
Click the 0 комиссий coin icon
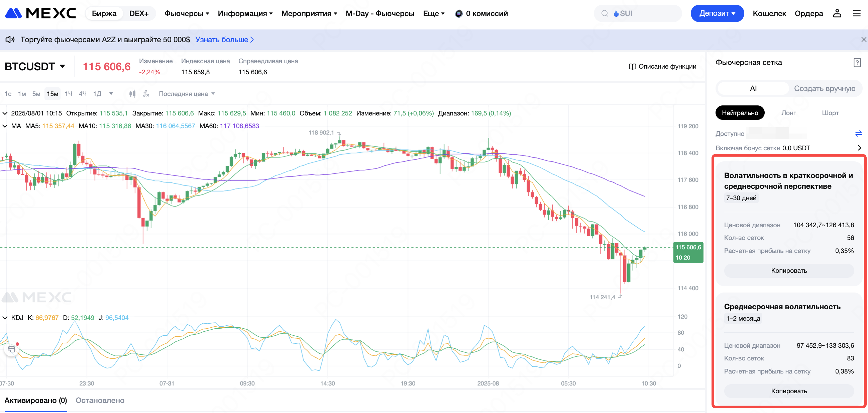pyautogui.click(x=459, y=13)
